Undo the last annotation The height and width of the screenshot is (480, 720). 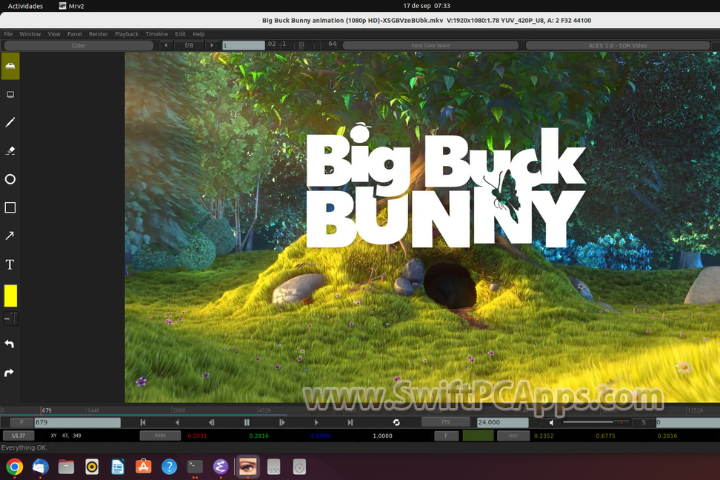click(x=10, y=344)
